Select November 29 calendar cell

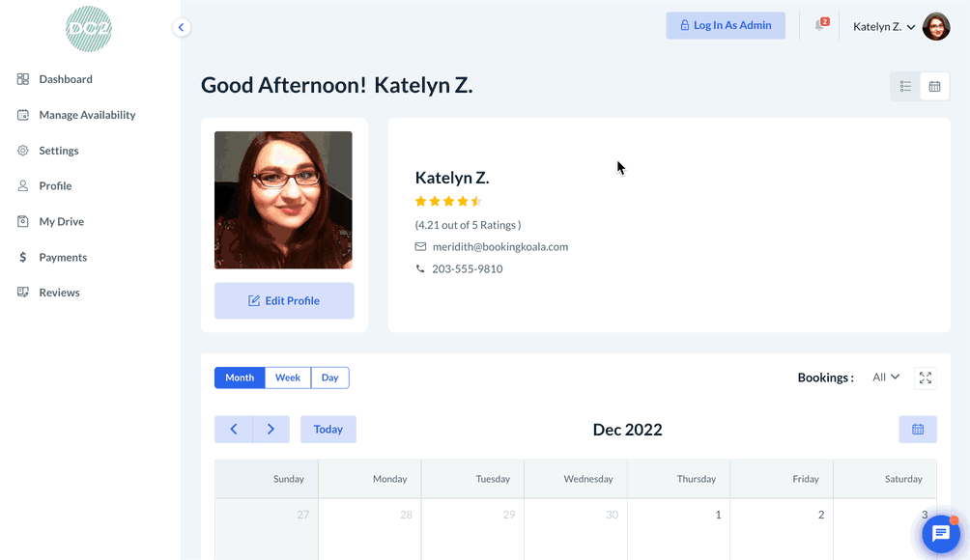click(472, 530)
